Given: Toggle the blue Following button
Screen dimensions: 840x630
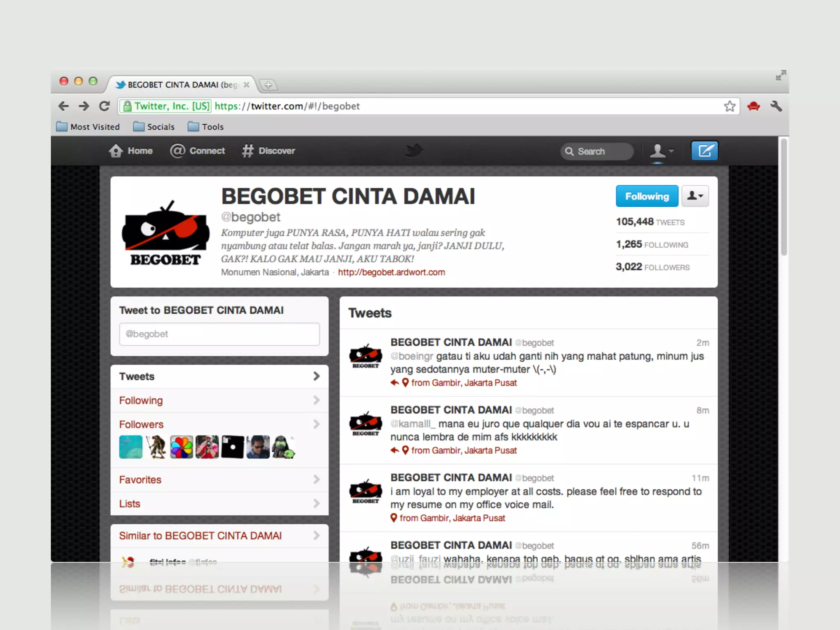Looking at the screenshot, I should tap(646, 196).
